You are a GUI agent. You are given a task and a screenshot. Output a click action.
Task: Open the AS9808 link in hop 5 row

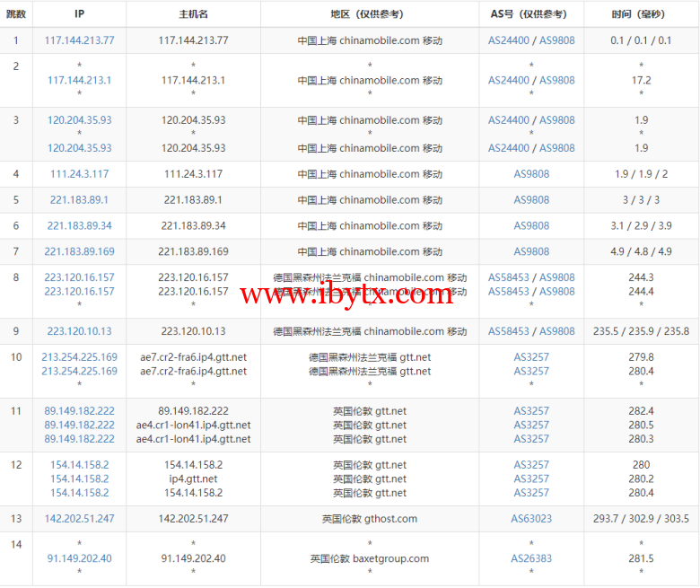[x=531, y=200]
